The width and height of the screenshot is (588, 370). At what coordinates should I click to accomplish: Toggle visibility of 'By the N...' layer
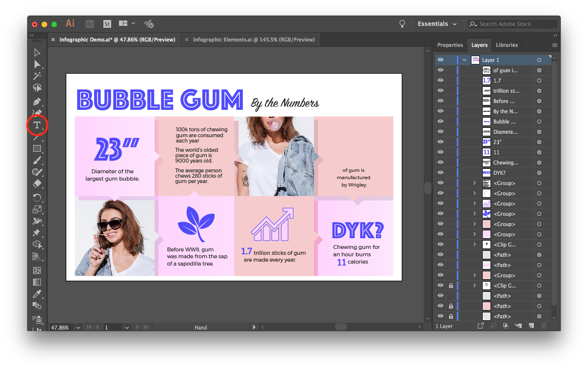click(x=440, y=111)
